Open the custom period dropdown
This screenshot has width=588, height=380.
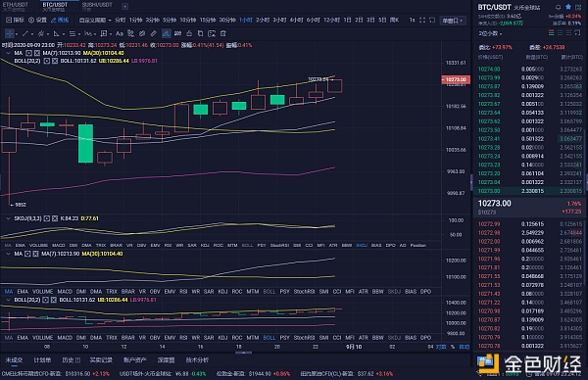(x=95, y=21)
